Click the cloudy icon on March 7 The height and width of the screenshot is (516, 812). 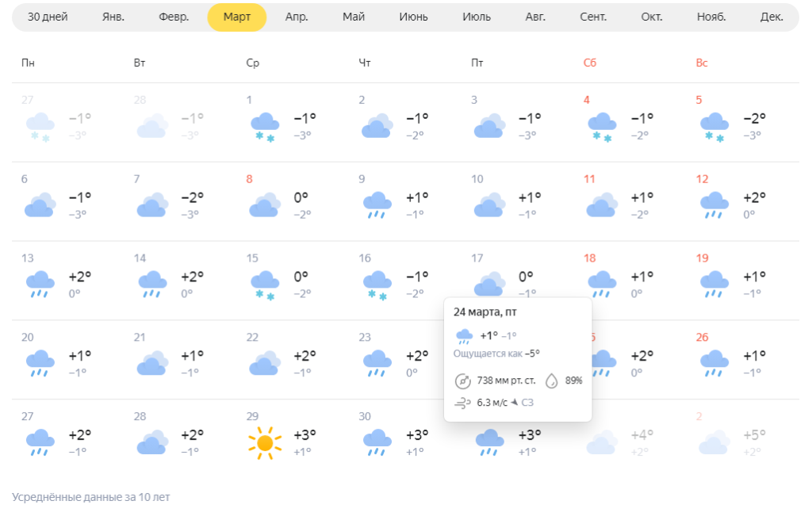pyautogui.click(x=152, y=205)
